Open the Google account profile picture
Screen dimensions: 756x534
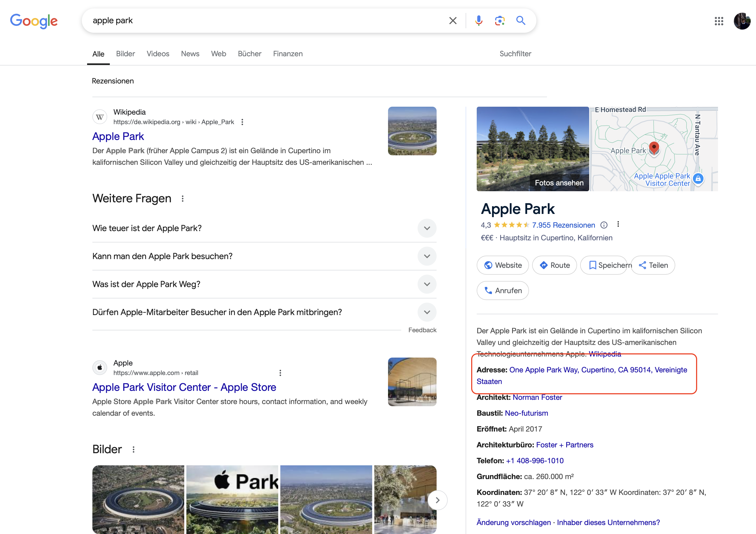(x=741, y=21)
